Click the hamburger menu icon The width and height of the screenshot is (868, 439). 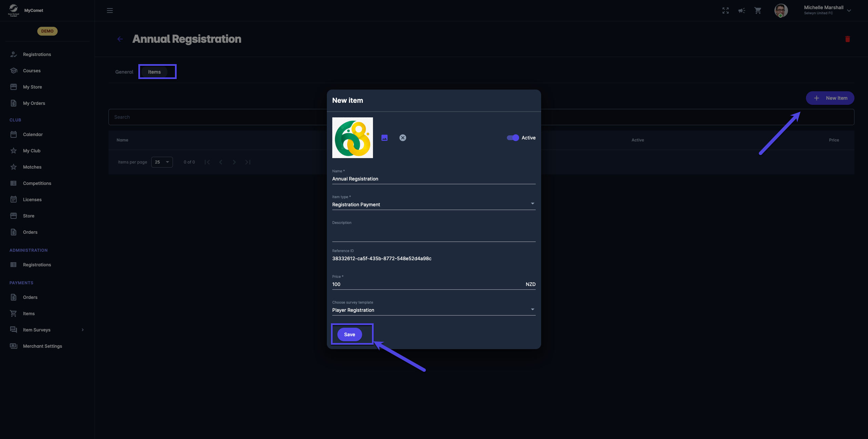coord(110,11)
